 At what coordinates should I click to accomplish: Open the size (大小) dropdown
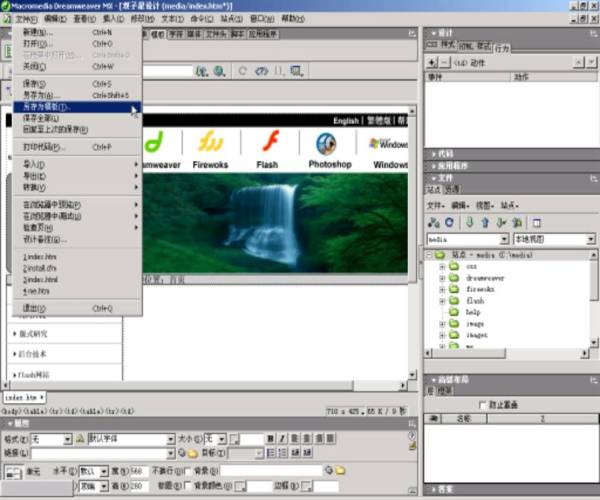222,439
